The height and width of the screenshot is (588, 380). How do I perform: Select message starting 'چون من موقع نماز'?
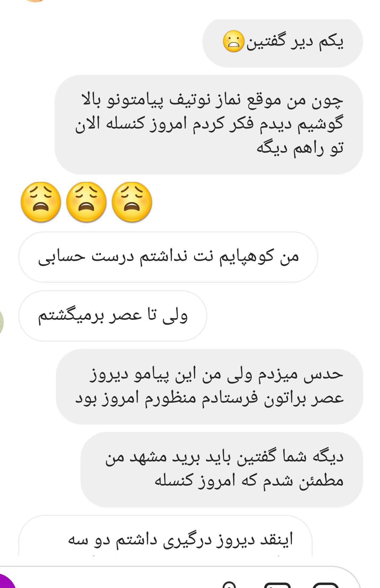(209, 125)
